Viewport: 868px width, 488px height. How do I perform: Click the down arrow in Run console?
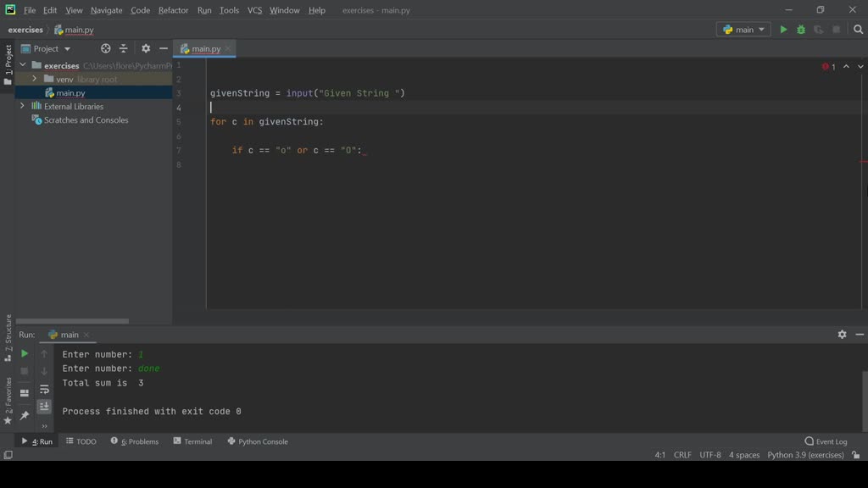click(x=44, y=371)
